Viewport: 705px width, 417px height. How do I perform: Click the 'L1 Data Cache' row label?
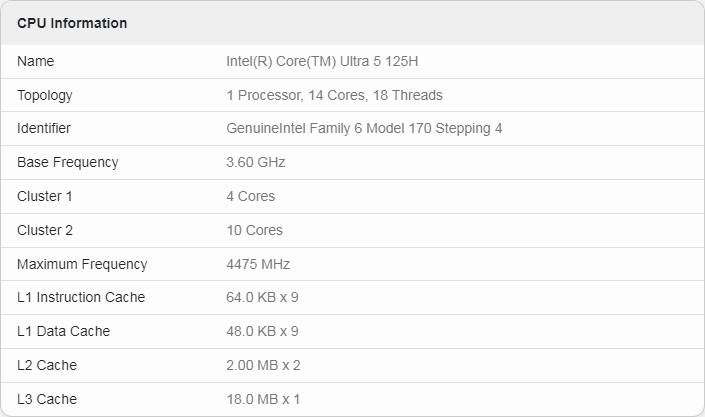[63, 332]
